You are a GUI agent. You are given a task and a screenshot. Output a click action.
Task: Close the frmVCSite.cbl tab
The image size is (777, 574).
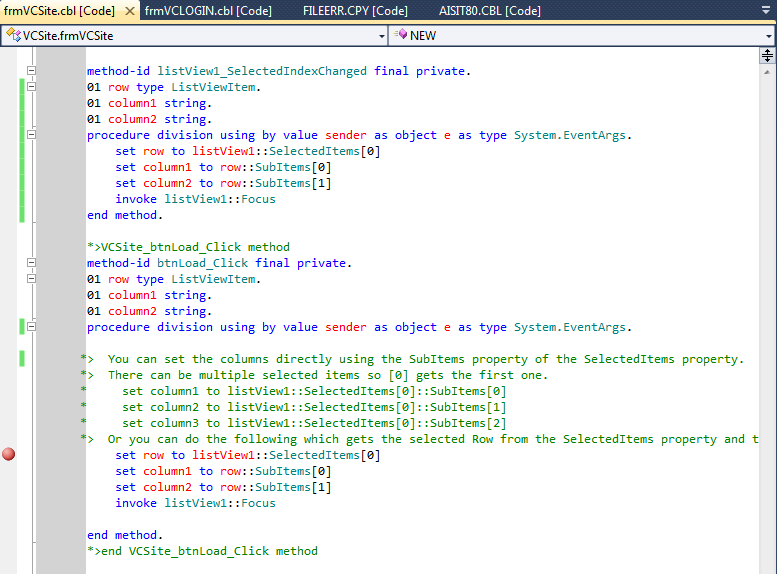coord(129,11)
